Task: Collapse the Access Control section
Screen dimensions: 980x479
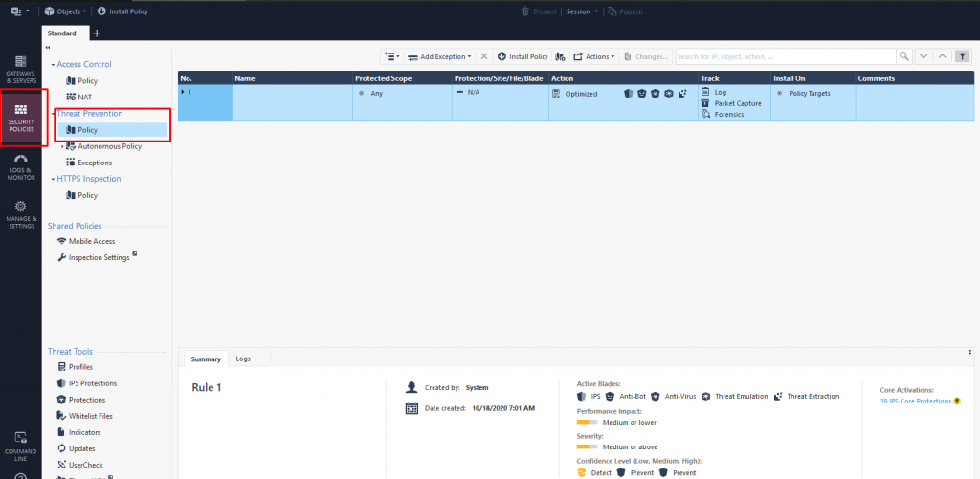Action: click(x=53, y=64)
